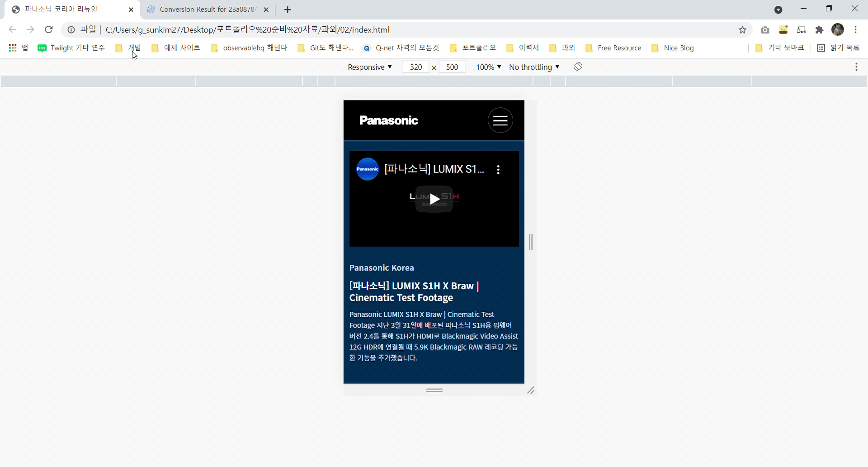Toggle device orientation with the rotate icon

(578, 67)
